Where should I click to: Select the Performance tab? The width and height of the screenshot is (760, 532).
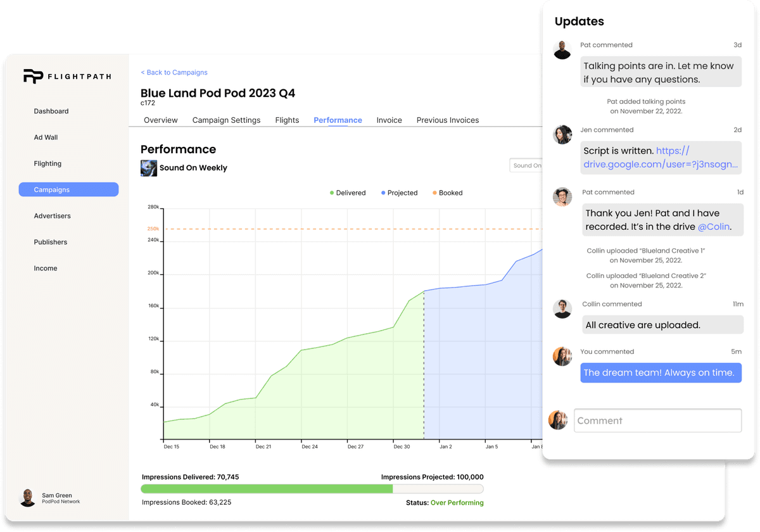click(x=338, y=120)
